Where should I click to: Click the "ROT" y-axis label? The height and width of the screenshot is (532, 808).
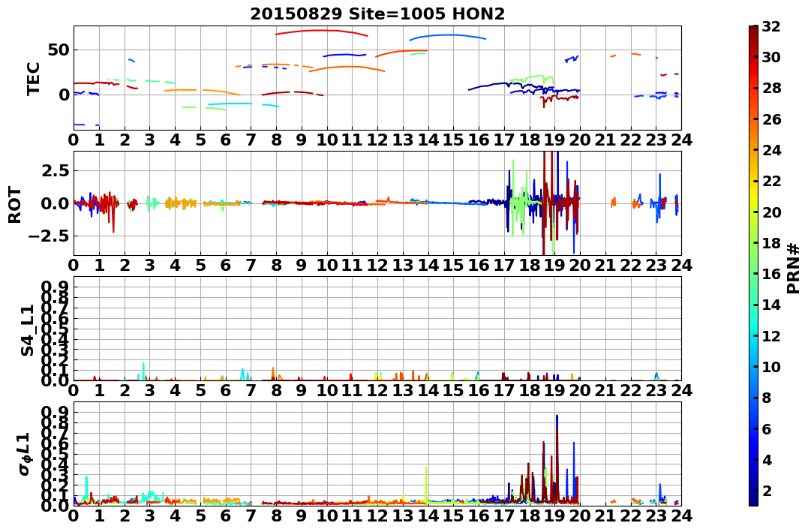point(16,204)
